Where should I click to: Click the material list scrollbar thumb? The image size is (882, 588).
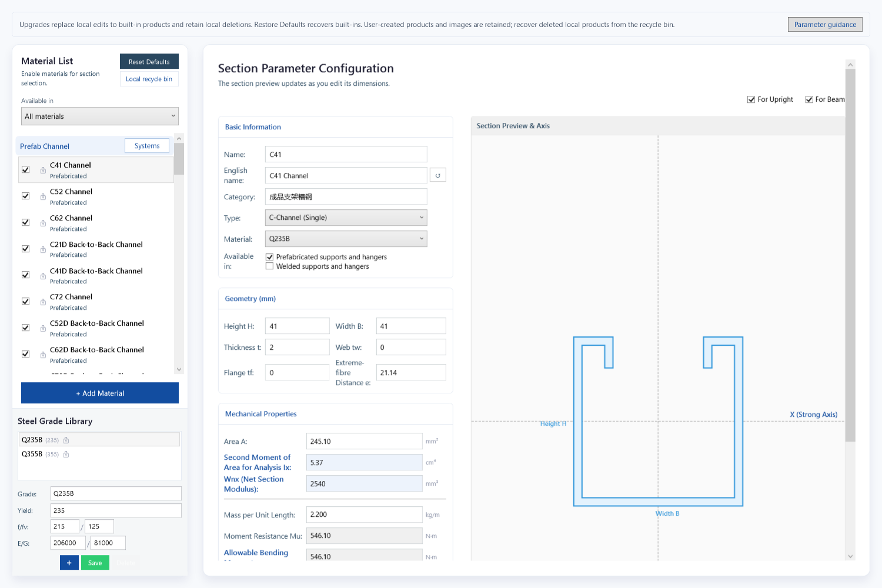179,159
